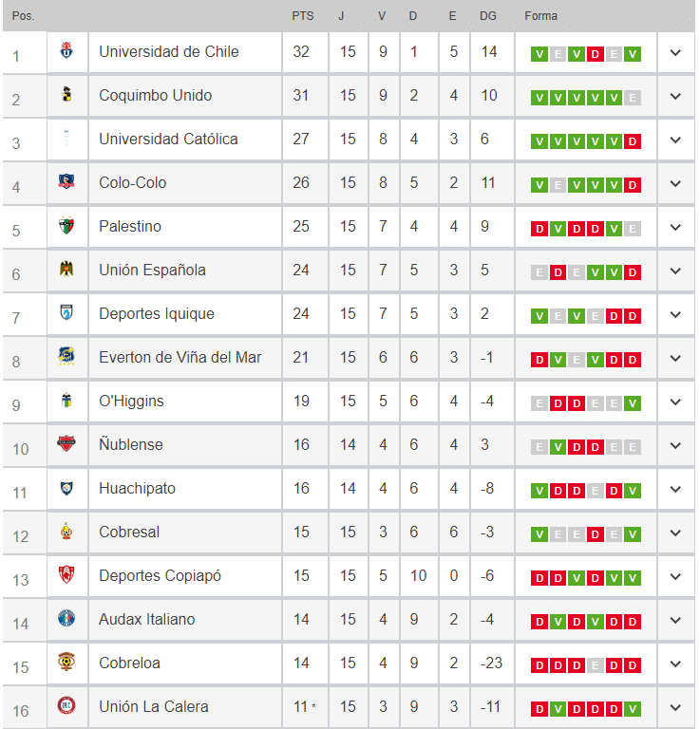Sort the table by PTS column
The image size is (700, 729).
[x=303, y=16]
